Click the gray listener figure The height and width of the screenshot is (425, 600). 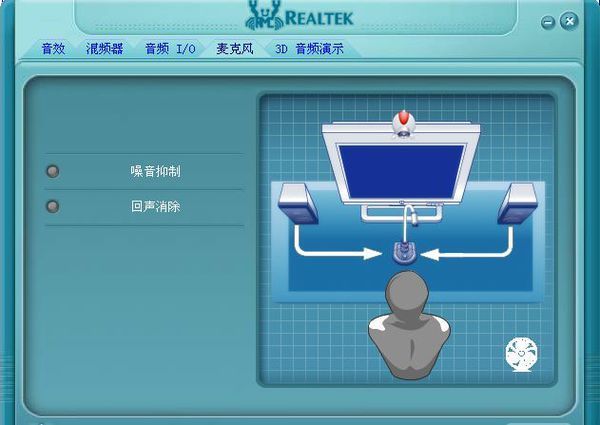[x=409, y=325]
